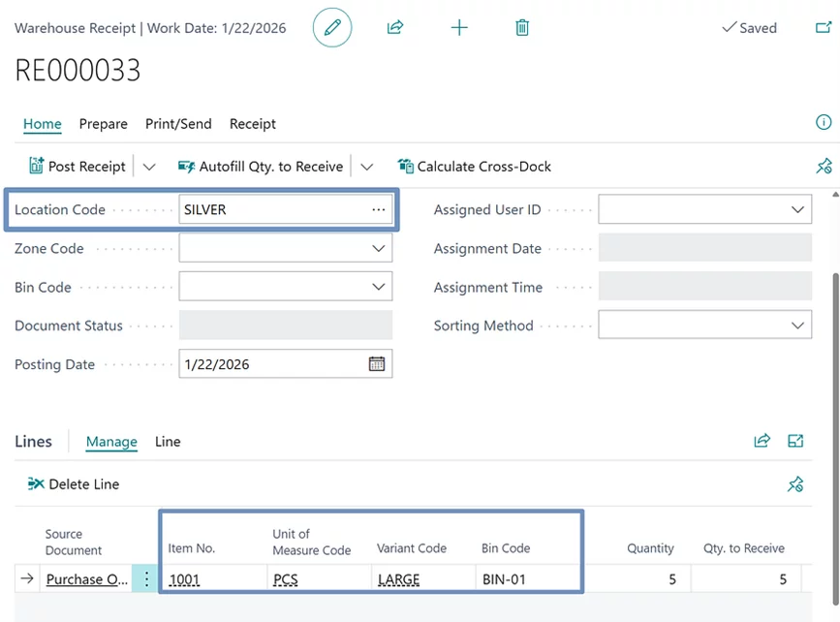The height and width of the screenshot is (622, 840).
Task: Open the Assigned User ID dropdown
Action: (797, 210)
